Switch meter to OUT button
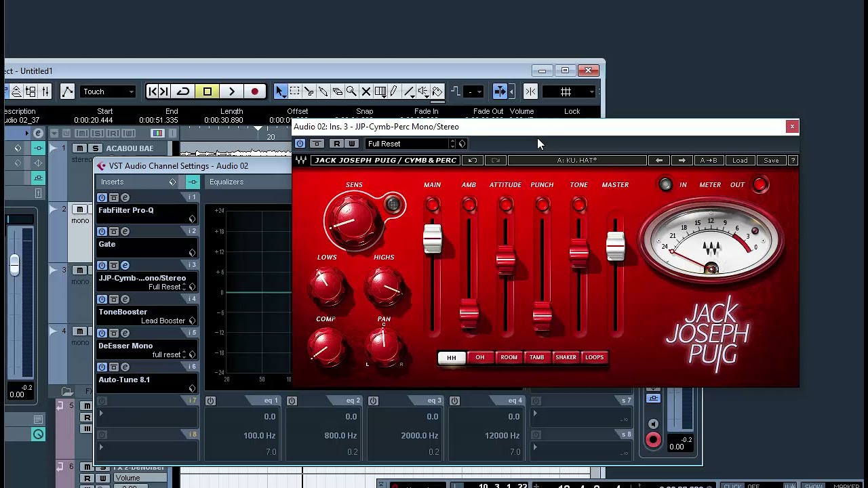868x488 pixels. coord(759,184)
